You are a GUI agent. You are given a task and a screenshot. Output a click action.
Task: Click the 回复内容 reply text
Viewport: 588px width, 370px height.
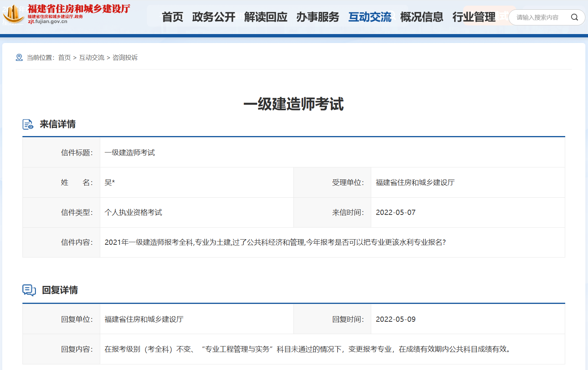click(x=307, y=349)
